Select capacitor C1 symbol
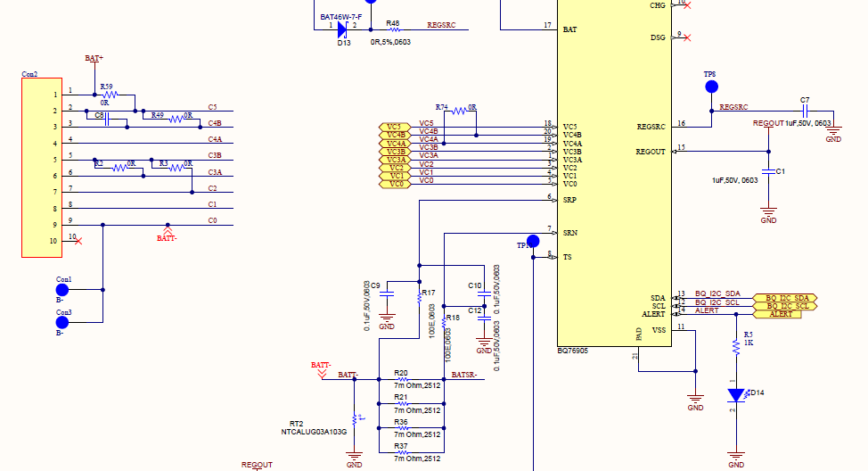 768,171
